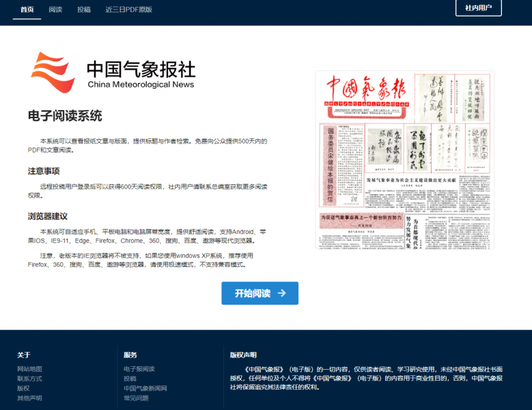Image resolution: width=532 pixels, height=410 pixels.
Task: Switch to the 阅读 tab
Action: (55, 10)
